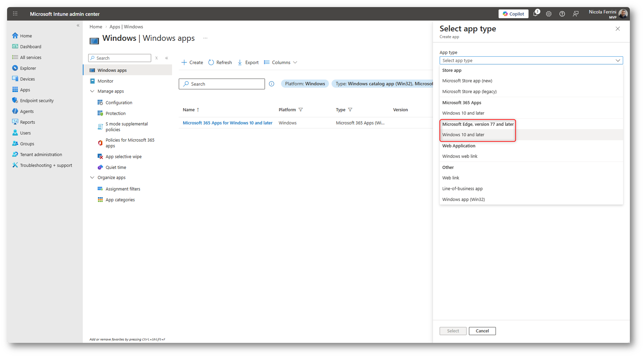The width and height of the screenshot is (644, 357).
Task: Click the Cancel button
Action: coord(482,331)
